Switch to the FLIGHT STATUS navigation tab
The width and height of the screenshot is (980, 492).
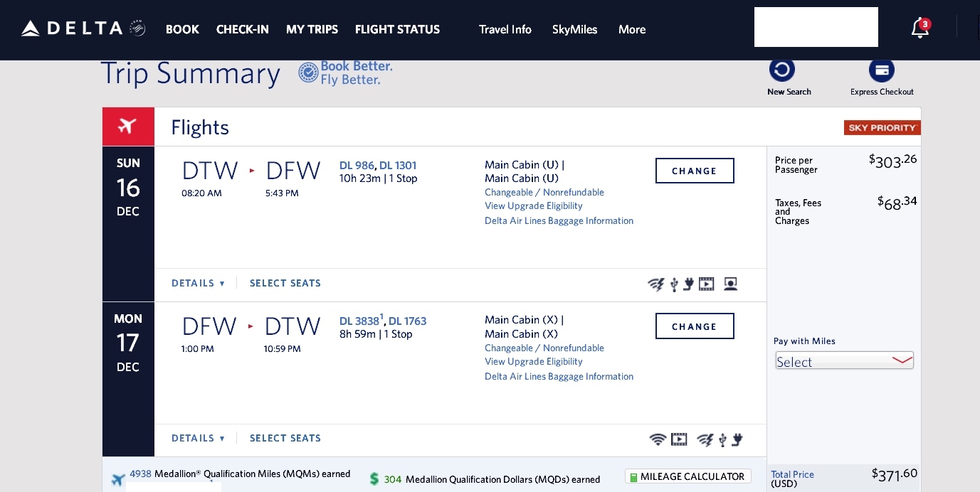click(397, 30)
